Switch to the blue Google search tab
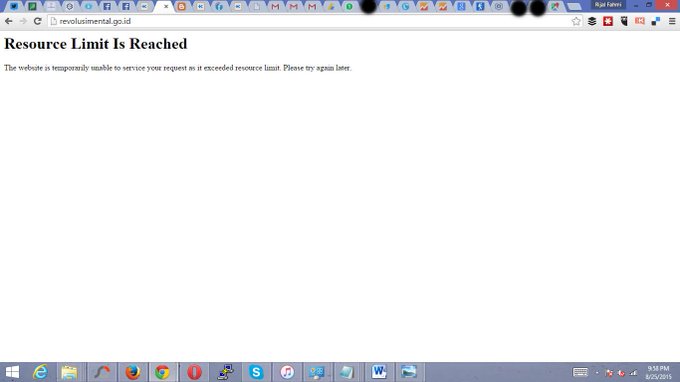Image resolution: width=680 pixels, height=382 pixels. point(461,7)
